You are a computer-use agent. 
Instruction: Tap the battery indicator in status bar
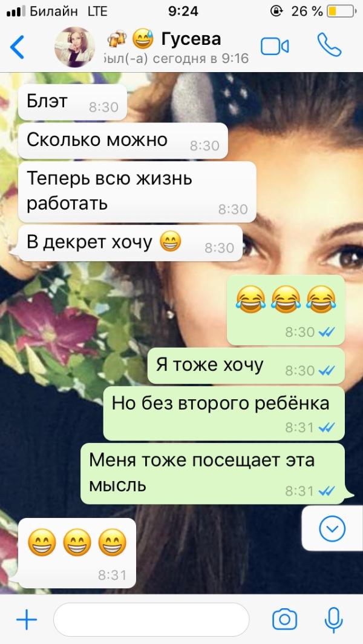(x=342, y=11)
